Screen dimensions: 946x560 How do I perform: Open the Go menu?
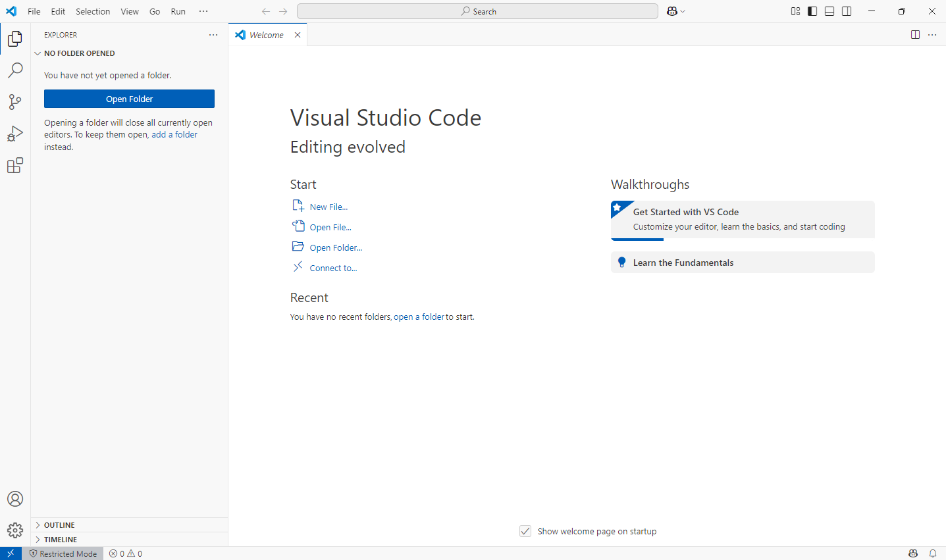[155, 11]
